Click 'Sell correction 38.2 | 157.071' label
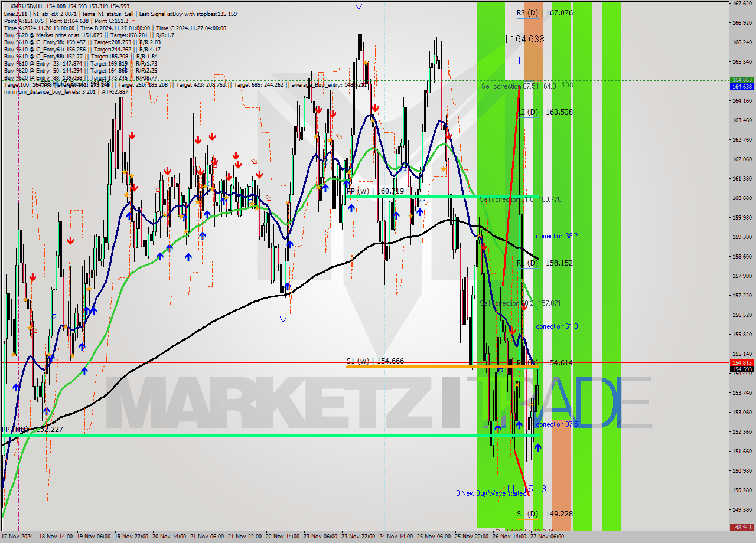 (520, 303)
